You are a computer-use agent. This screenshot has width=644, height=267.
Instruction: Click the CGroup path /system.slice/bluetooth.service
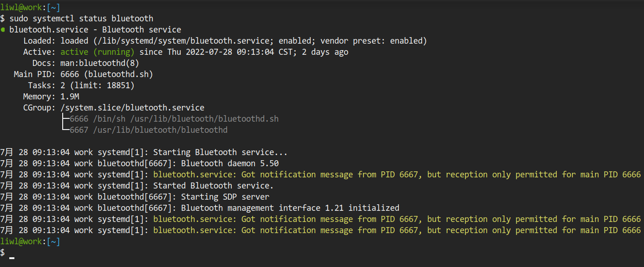coord(132,108)
